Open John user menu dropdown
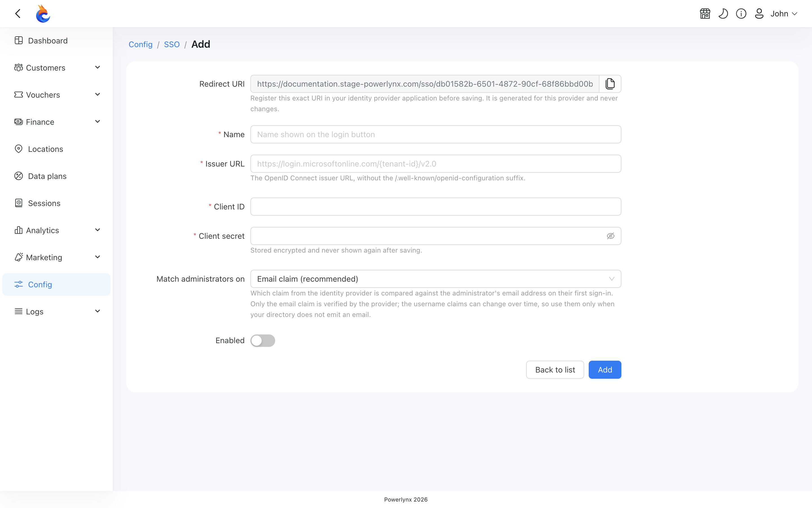Screen dimensions: 812x508 pos(784,14)
